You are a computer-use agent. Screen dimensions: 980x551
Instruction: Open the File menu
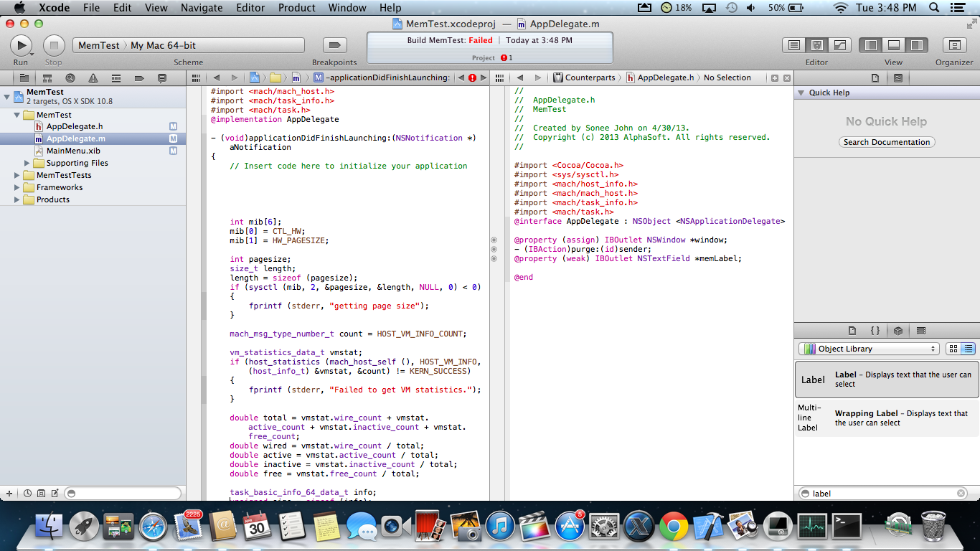click(91, 8)
